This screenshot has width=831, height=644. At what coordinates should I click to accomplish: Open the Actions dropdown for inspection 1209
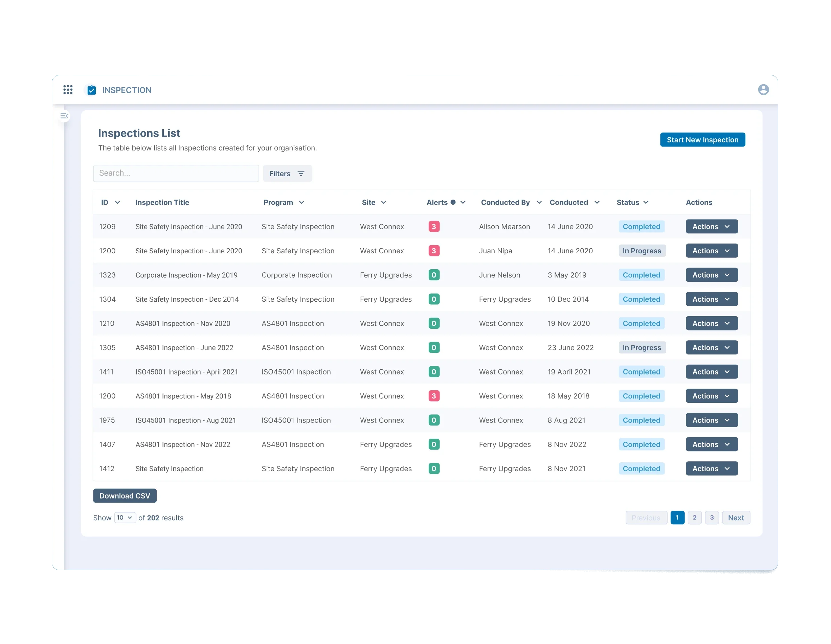pyautogui.click(x=711, y=226)
